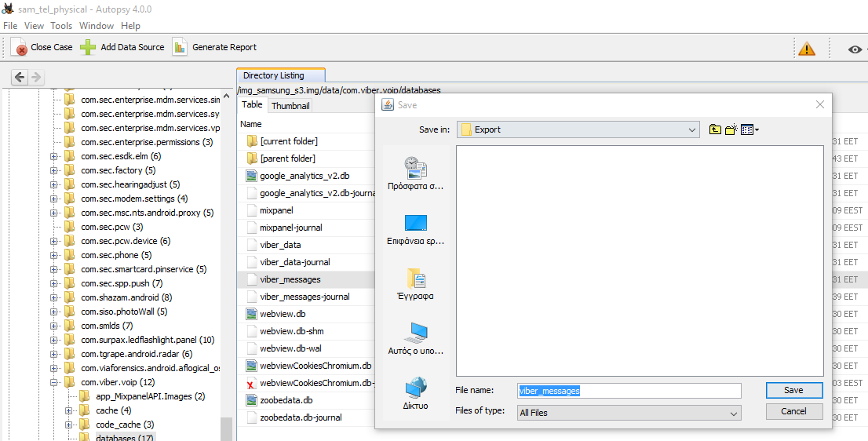Image resolution: width=868 pixels, height=441 pixels.
Task: Create new folder in Save dialog
Action: 731,130
